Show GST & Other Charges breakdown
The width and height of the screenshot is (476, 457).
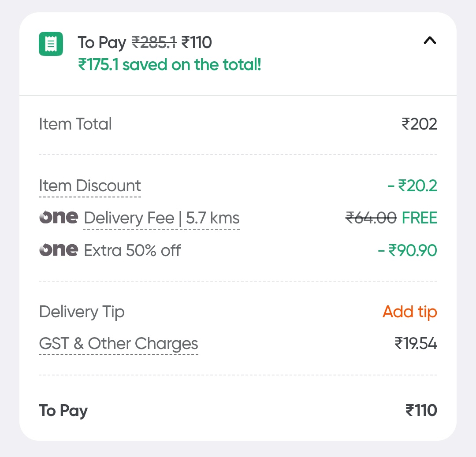119,344
